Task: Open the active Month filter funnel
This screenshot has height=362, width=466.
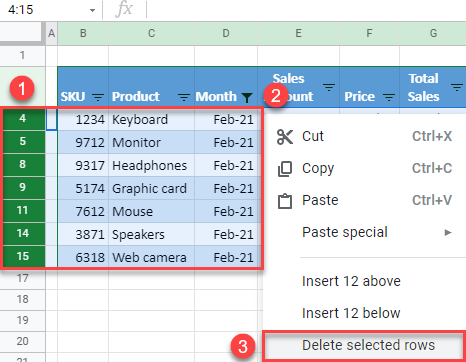Action: coord(247,97)
